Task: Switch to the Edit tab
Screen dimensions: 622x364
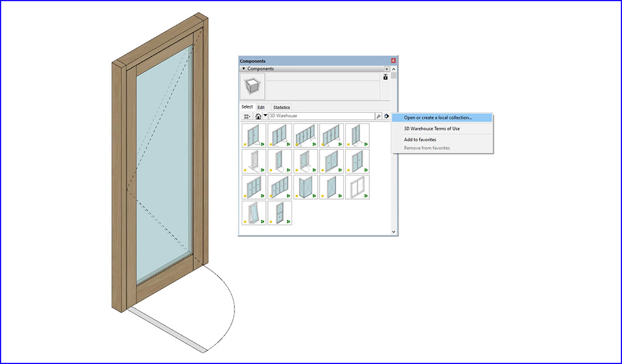Action: point(261,107)
